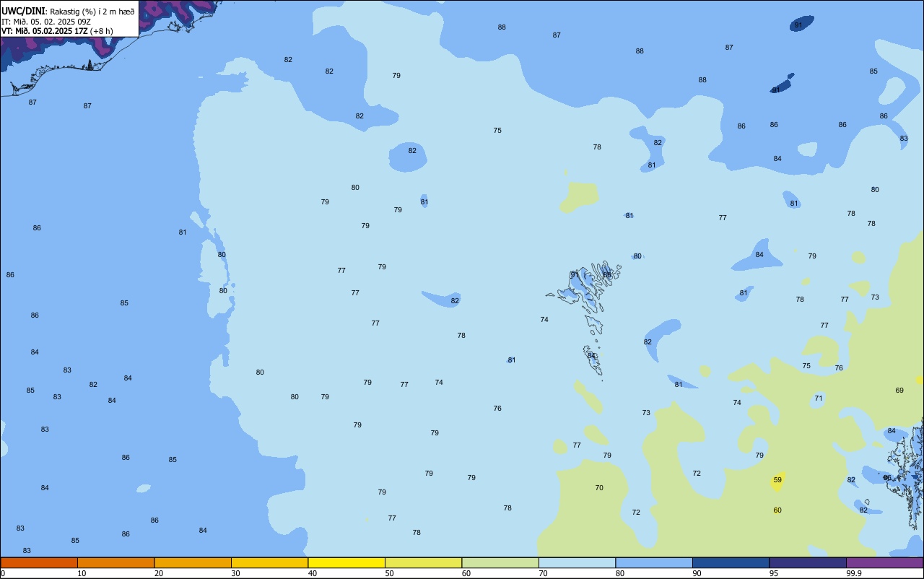This screenshot has height=579, width=924.
Task: Click the medium blue 80–90 legend segment
Action: [x=654, y=562]
